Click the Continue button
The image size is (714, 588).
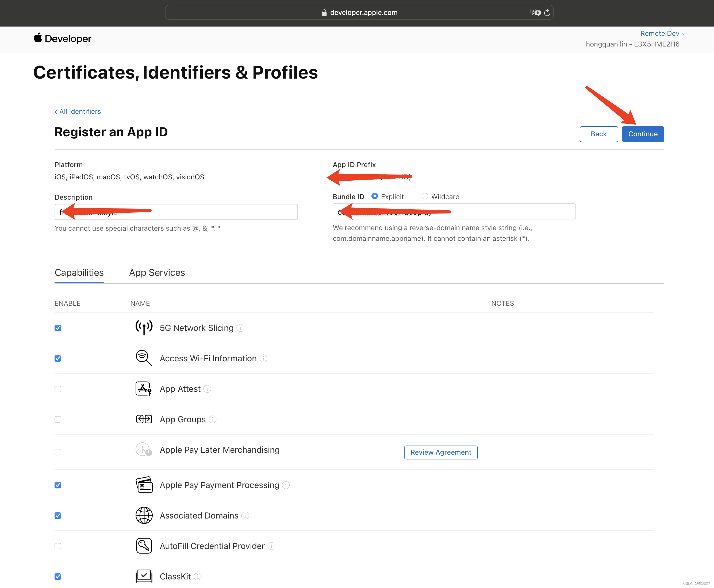coord(643,134)
